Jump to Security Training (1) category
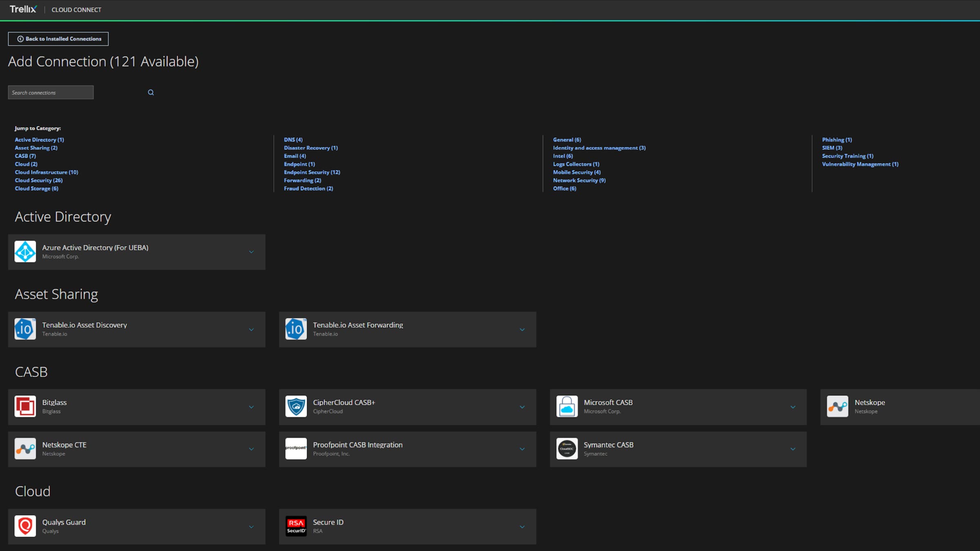 [x=848, y=156]
